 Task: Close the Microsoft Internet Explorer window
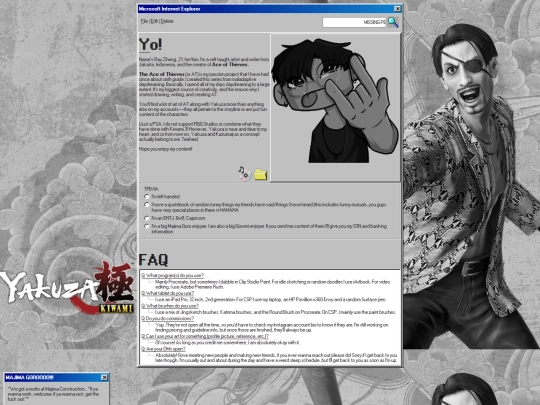(397, 9)
